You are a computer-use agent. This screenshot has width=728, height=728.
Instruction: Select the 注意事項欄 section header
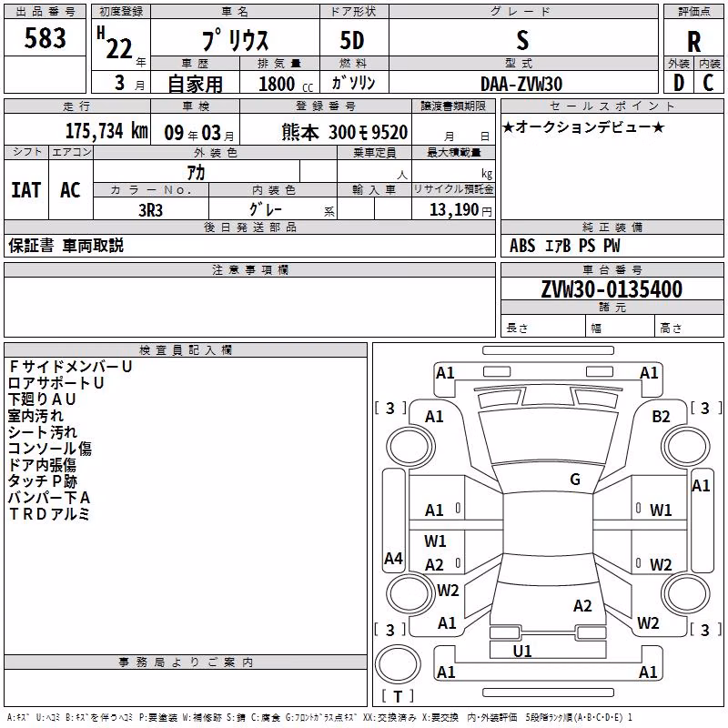(249, 269)
